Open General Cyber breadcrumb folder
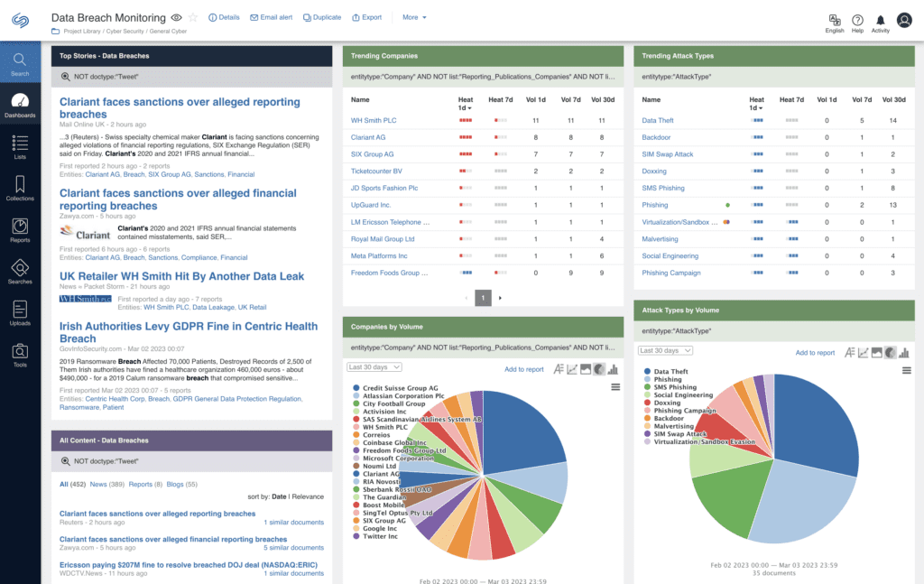This screenshot has height=584, width=924. pyautogui.click(x=168, y=32)
